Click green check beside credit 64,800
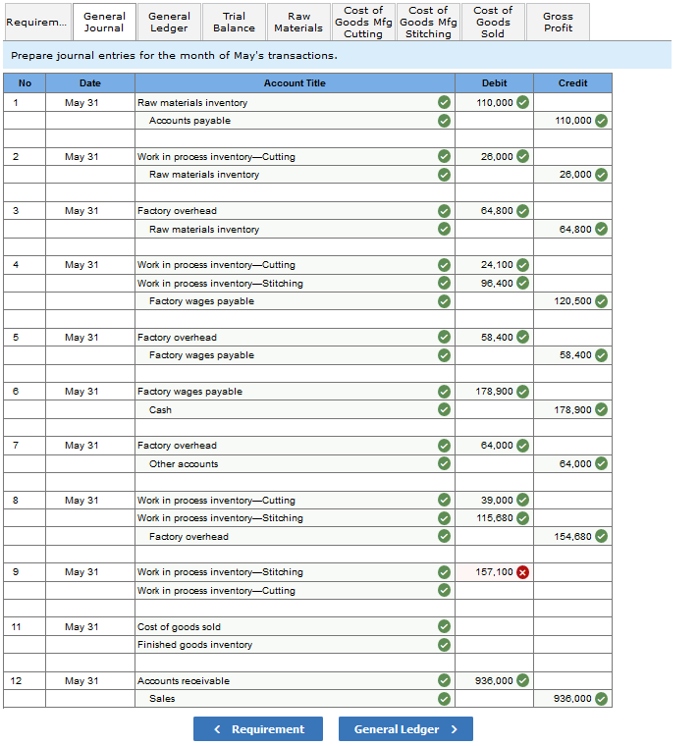This screenshot has height=746, width=700. point(601,230)
